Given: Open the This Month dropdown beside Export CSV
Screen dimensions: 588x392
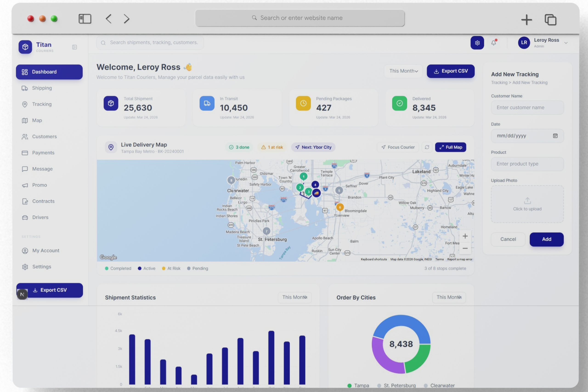Looking at the screenshot, I should click(403, 71).
